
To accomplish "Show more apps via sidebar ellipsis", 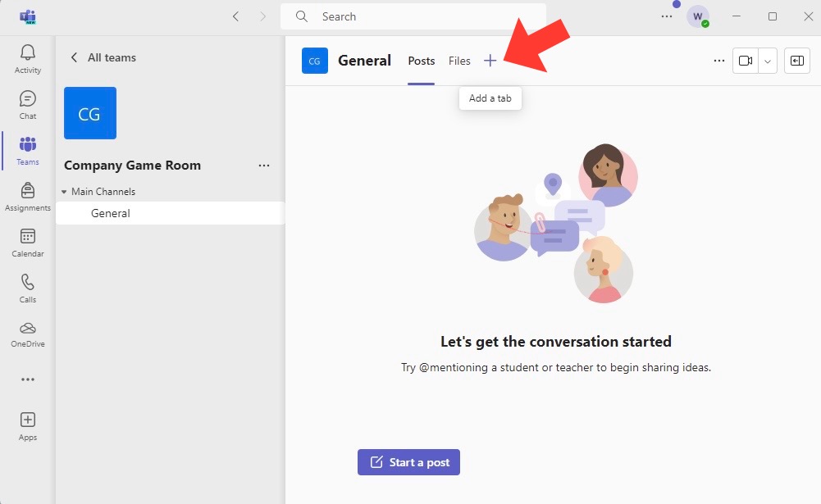I will pyautogui.click(x=28, y=379).
